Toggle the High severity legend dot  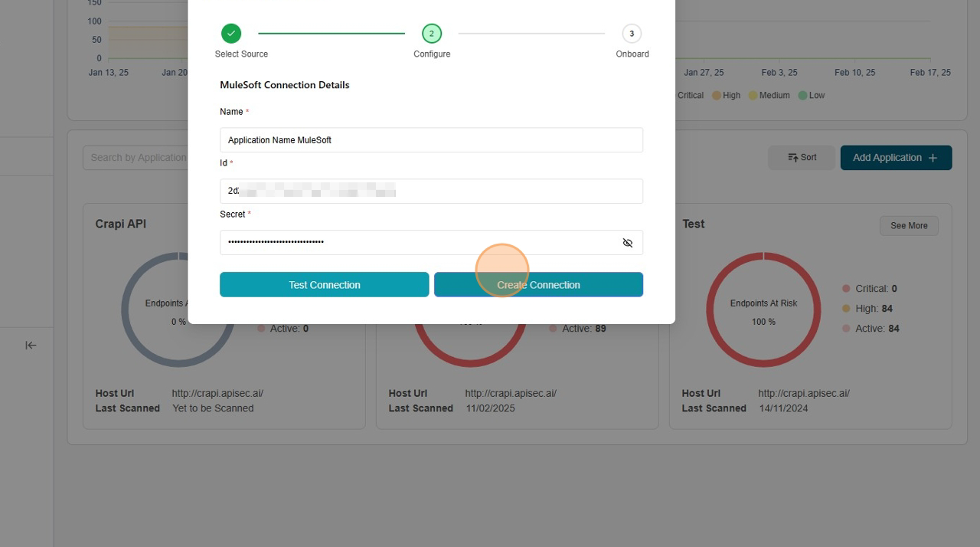click(x=717, y=96)
